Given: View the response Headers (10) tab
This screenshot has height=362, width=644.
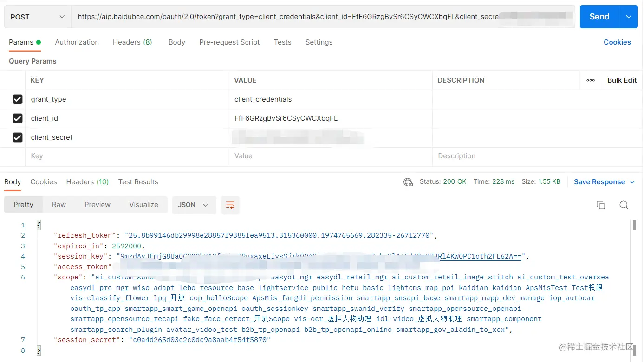Looking at the screenshot, I should [x=87, y=182].
